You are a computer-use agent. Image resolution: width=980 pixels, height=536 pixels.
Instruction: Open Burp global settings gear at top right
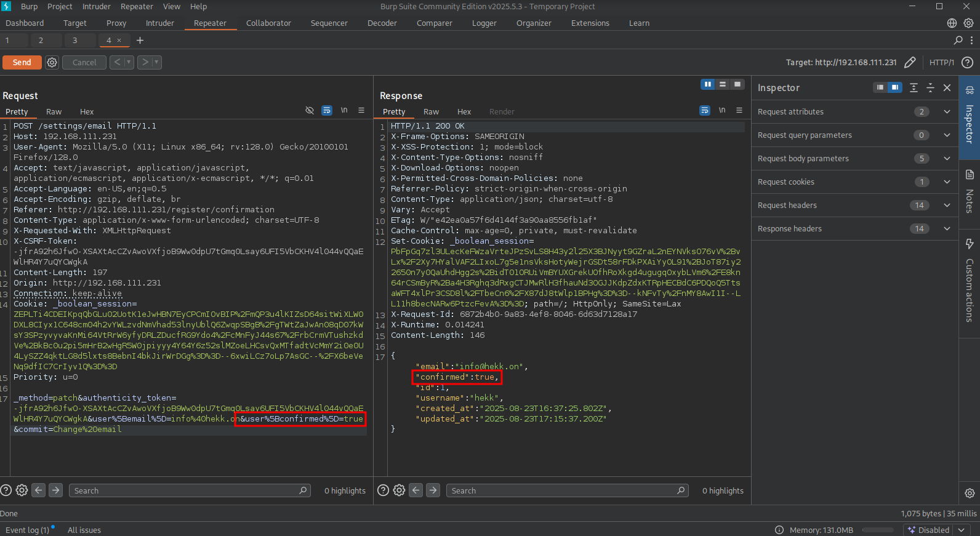[x=968, y=23]
